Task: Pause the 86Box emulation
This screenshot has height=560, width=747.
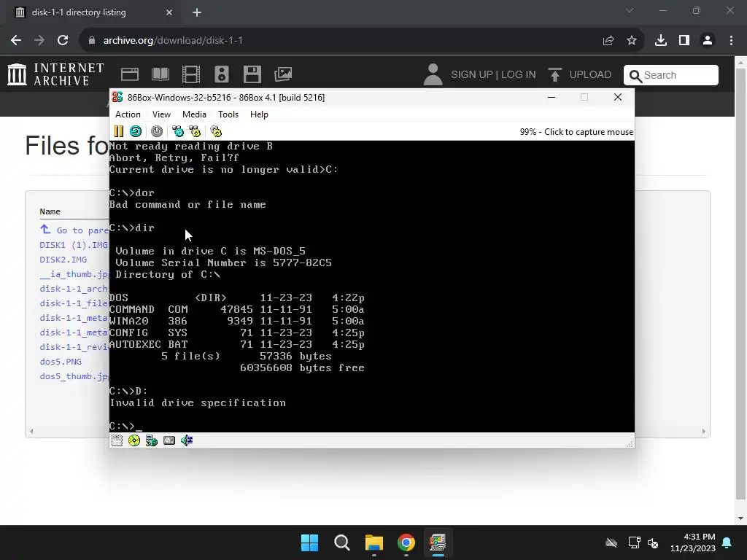Action: pyautogui.click(x=119, y=131)
